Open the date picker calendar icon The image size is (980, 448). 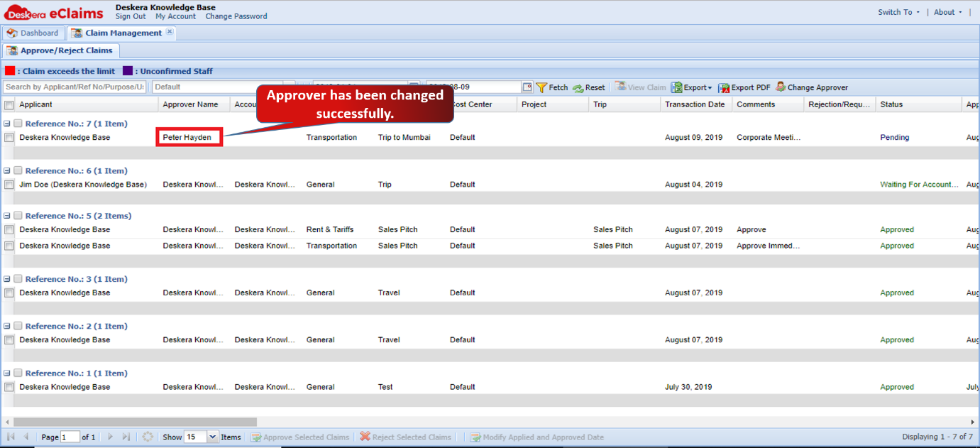coord(527,87)
